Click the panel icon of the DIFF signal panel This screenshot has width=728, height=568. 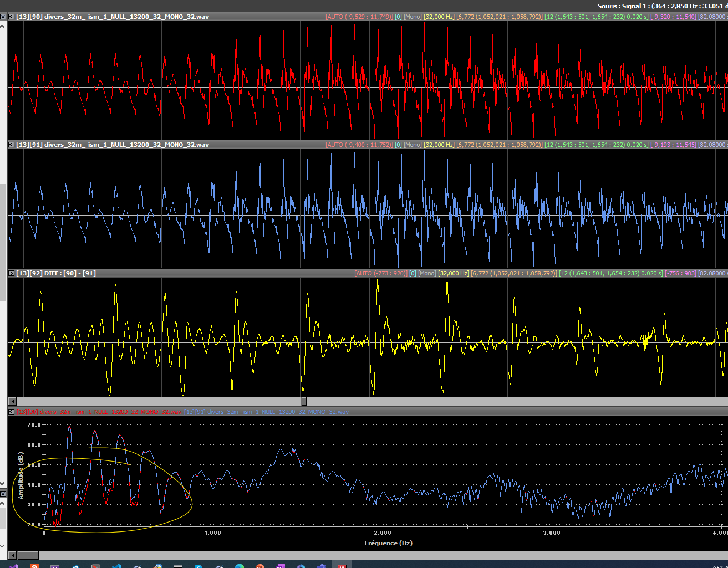pyautogui.click(x=11, y=273)
